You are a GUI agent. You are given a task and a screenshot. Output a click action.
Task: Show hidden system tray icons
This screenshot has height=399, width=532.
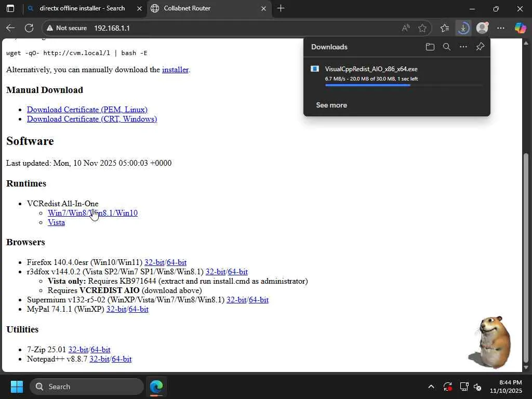431,387
